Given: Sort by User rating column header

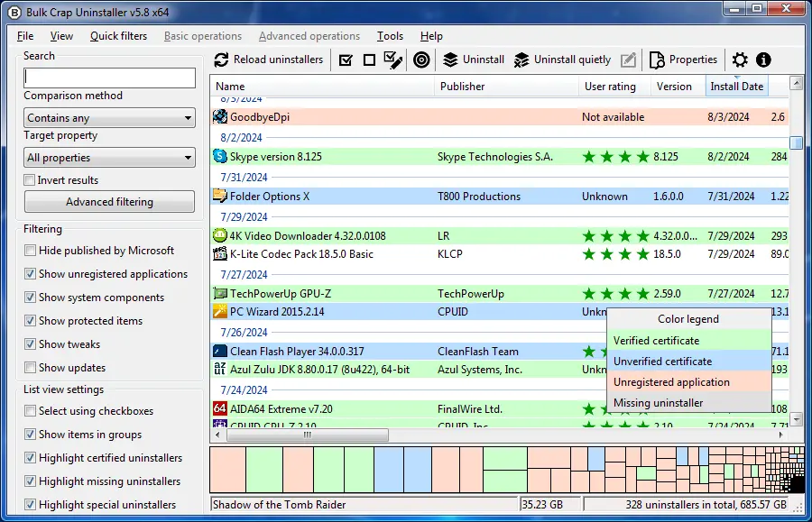Looking at the screenshot, I should point(614,87).
